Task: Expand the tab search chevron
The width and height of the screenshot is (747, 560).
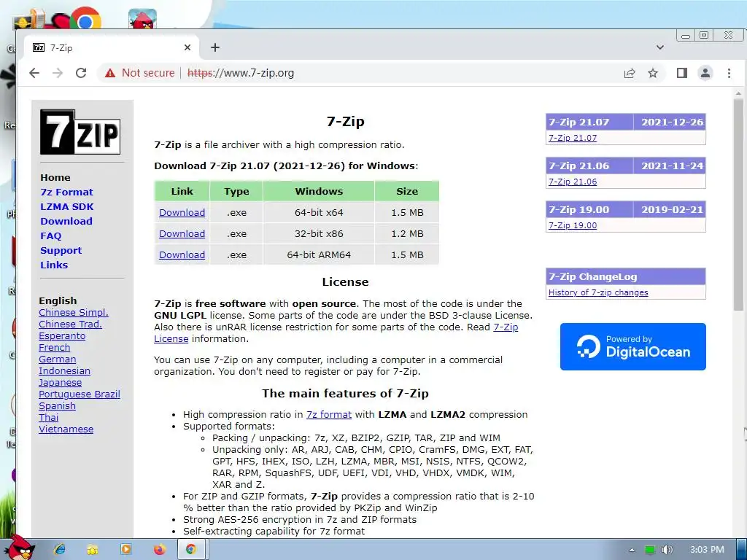Action: (x=659, y=47)
